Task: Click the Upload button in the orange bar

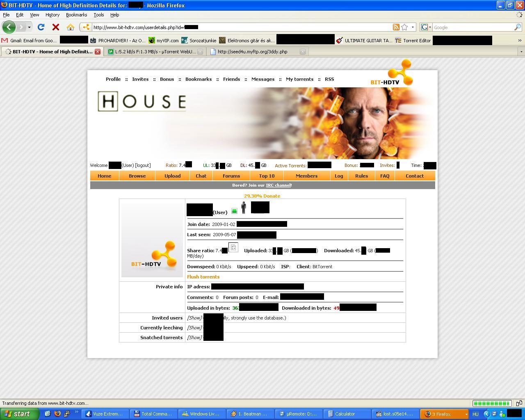Action: point(172,176)
